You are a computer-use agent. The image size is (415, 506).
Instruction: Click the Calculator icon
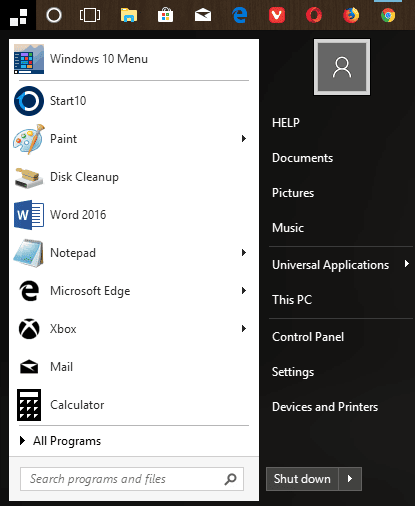tap(29, 405)
